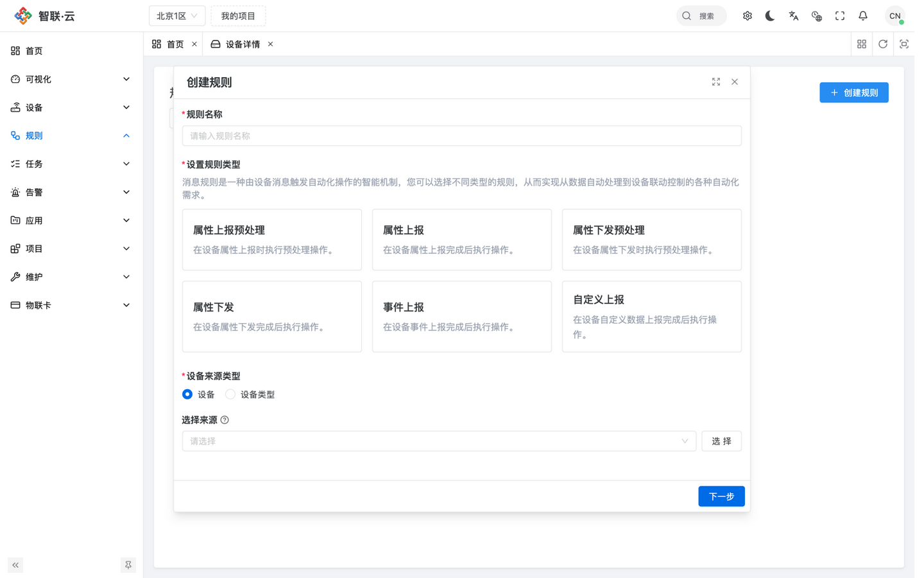Click the 任务 list icon
This screenshot has height=578, width=924.
pos(15,164)
